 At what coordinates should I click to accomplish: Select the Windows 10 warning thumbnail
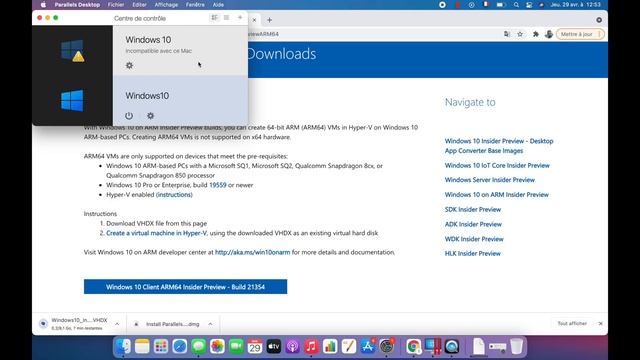pos(72,51)
